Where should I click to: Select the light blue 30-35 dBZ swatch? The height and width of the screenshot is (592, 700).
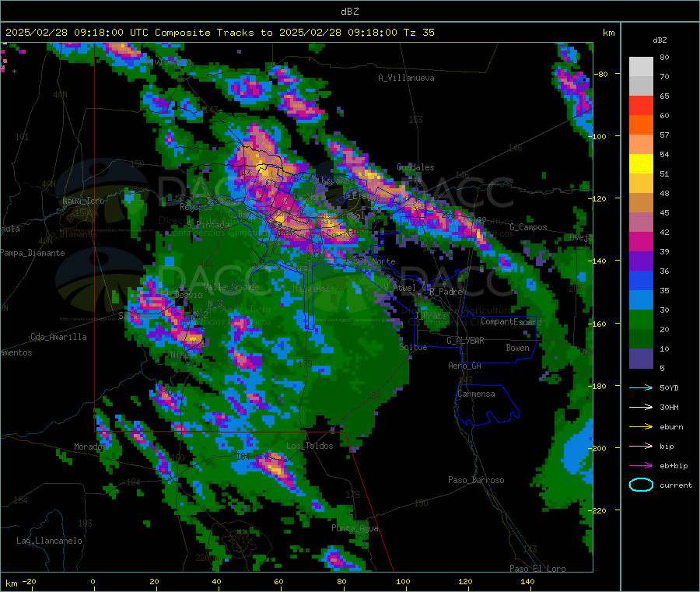(641, 300)
